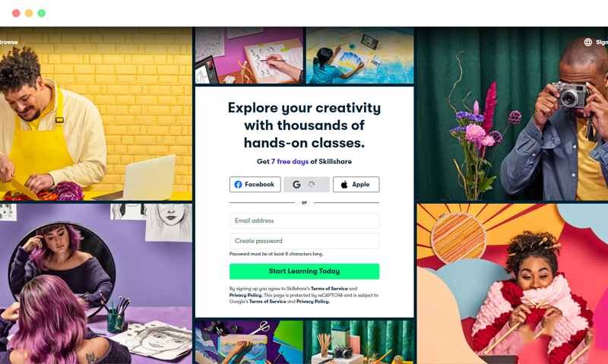Click the globe language icon
Screen dimensions: 608x364
[587, 42]
